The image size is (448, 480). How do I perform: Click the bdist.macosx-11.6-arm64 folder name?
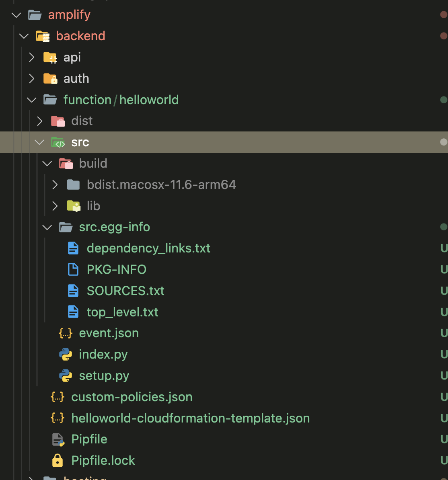(161, 185)
